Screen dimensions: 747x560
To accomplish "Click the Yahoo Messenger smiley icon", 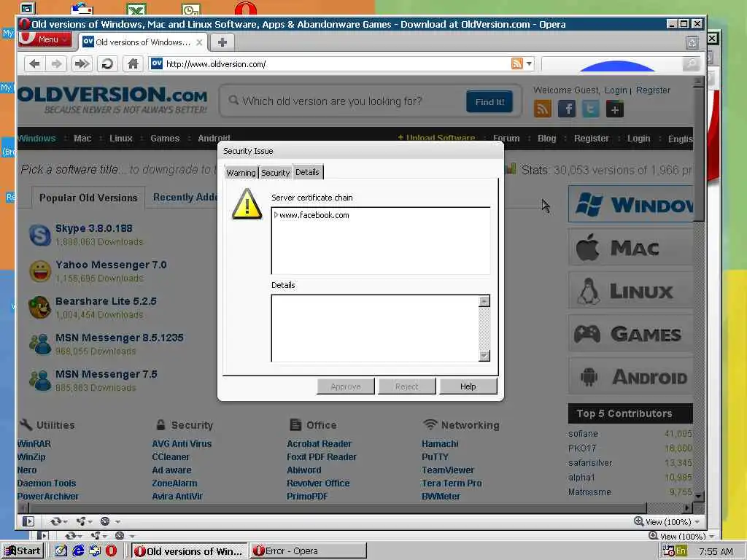I will pyautogui.click(x=40, y=271).
